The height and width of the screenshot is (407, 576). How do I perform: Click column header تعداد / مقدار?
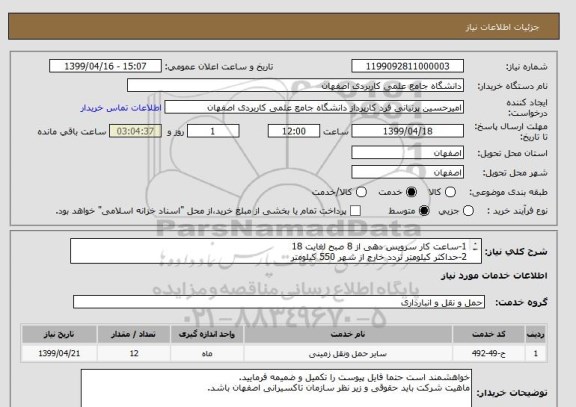click(134, 334)
